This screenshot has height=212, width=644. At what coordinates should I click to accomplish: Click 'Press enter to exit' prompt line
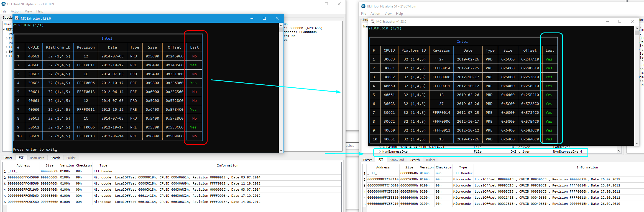pyautogui.click(x=34, y=149)
